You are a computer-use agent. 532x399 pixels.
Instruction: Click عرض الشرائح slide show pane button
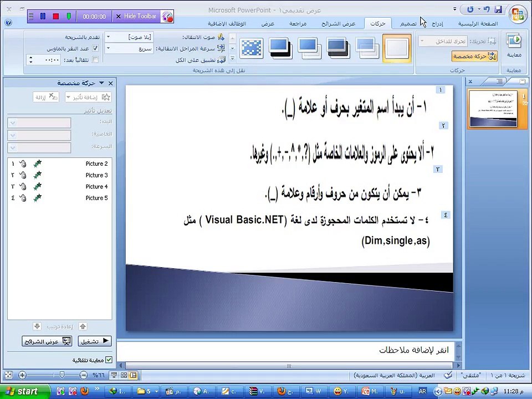[x=47, y=341]
